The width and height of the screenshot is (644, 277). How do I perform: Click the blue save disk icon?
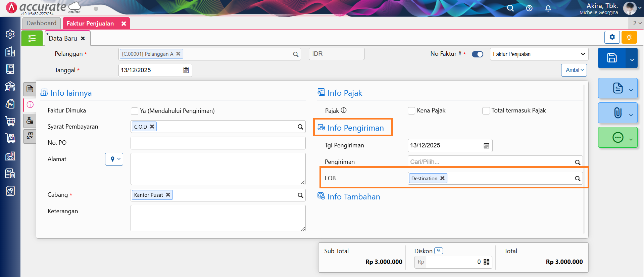point(611,58)
